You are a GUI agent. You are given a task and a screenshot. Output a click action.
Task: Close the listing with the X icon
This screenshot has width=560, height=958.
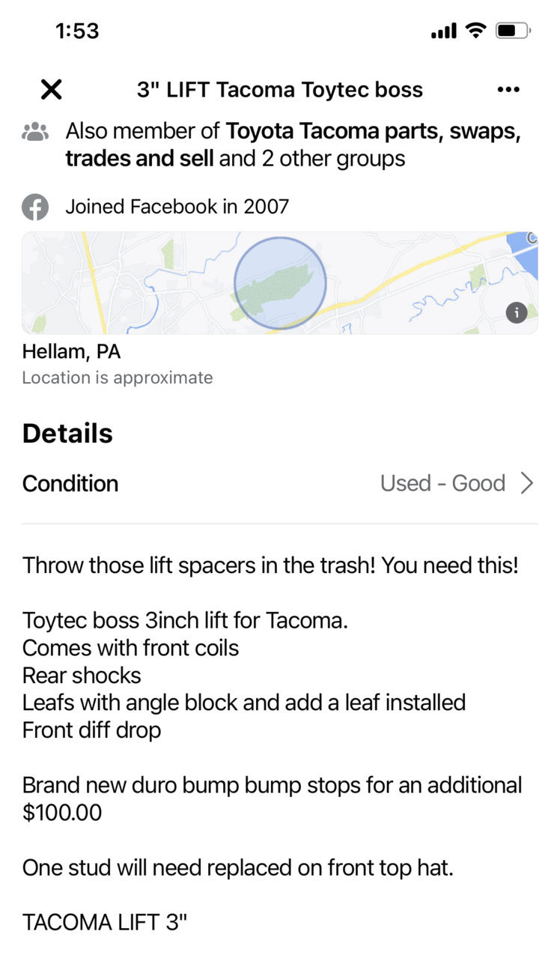coord(51,90)
